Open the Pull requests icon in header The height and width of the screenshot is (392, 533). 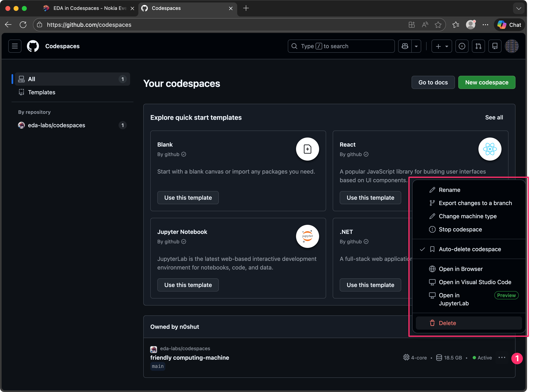click(478, 46)
